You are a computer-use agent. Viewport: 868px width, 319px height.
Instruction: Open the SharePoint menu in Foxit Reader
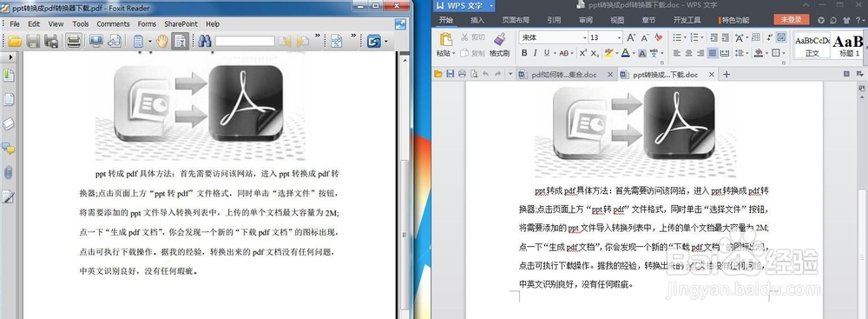[181, 23]
